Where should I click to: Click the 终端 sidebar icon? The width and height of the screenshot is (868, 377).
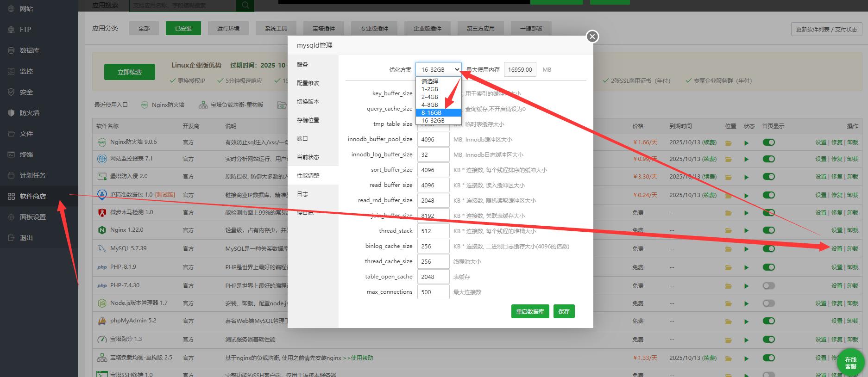[11, 155]
